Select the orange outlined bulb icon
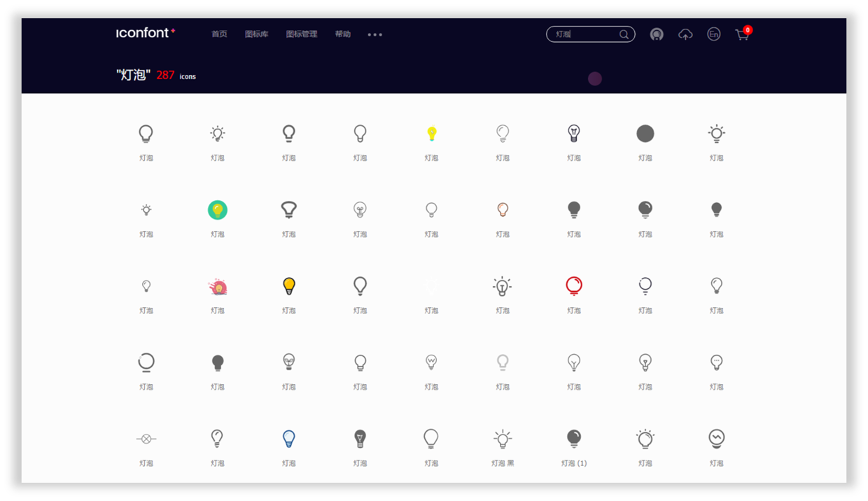The image size is (868, 501). (503, 209)
